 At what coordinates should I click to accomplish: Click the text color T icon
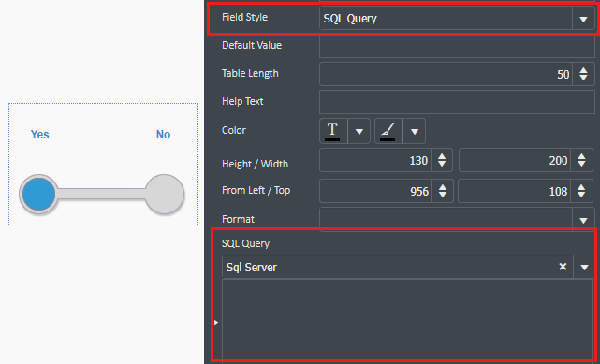[333, 131]
